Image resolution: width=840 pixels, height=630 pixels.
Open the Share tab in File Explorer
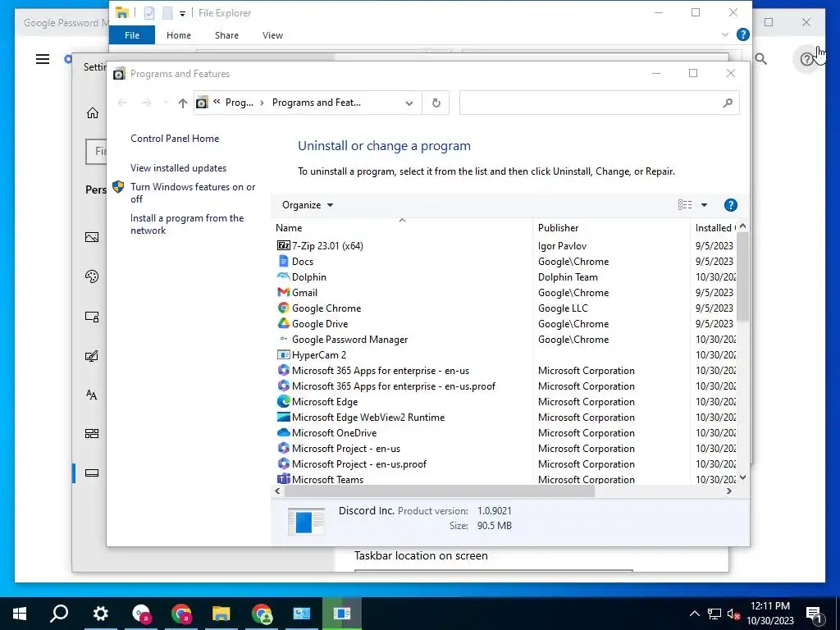(226, 35)
